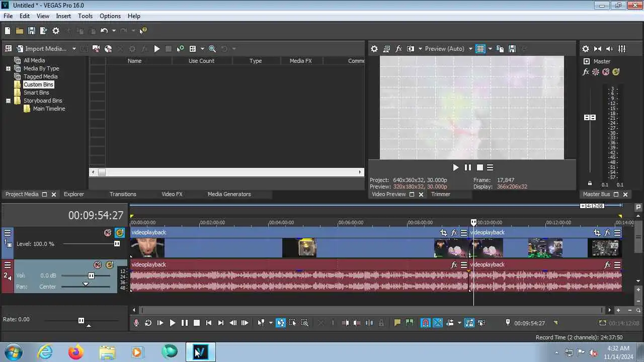Switch to the Explorer tab
The width and height of the screenshot is (644, 362).
pyautogui.click(x=74, y=194)
